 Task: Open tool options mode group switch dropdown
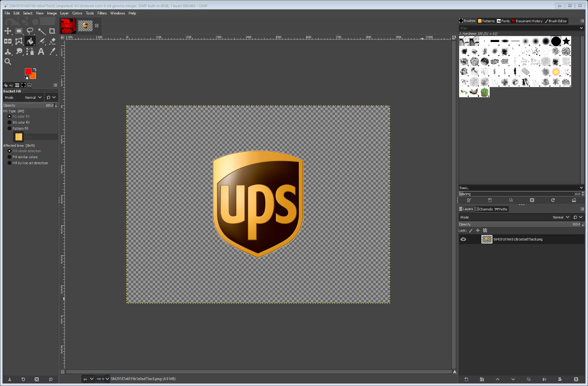[51, 98]
